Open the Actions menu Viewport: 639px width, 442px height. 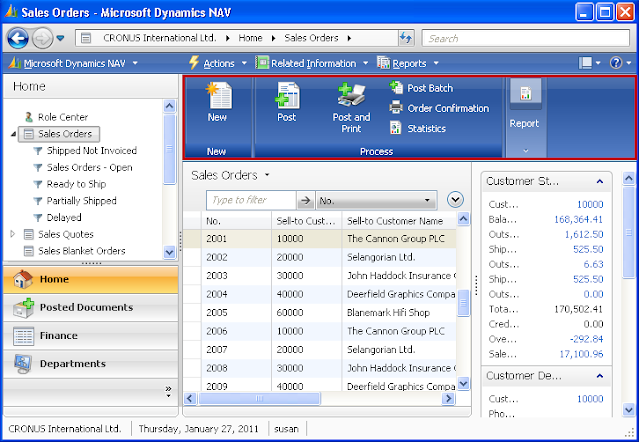(218, 63)
